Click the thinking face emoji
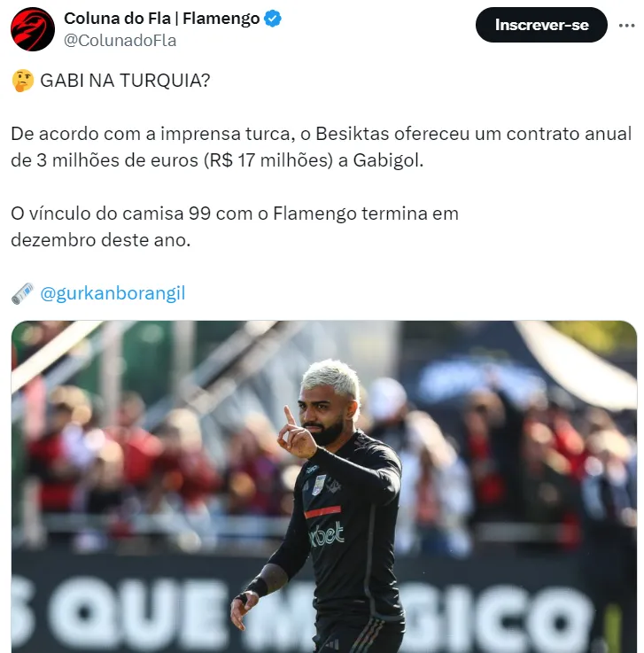 22,81
